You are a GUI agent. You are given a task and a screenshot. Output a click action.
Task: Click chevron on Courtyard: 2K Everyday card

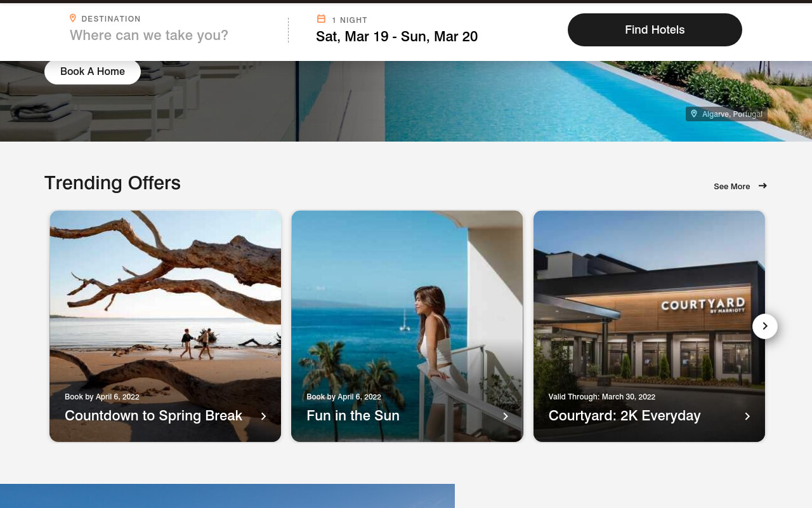(x=747, y=417)
